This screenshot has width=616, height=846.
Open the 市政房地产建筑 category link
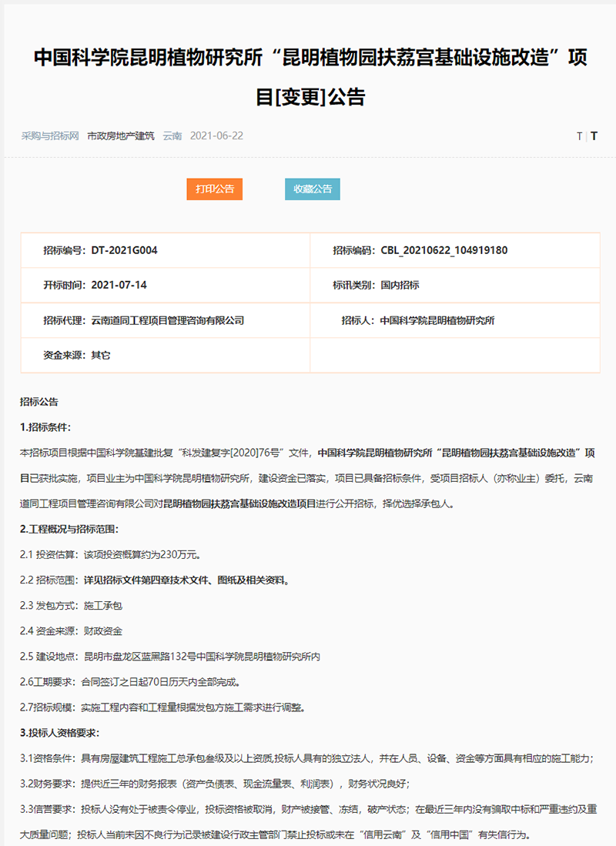click(x=121, y=135)
